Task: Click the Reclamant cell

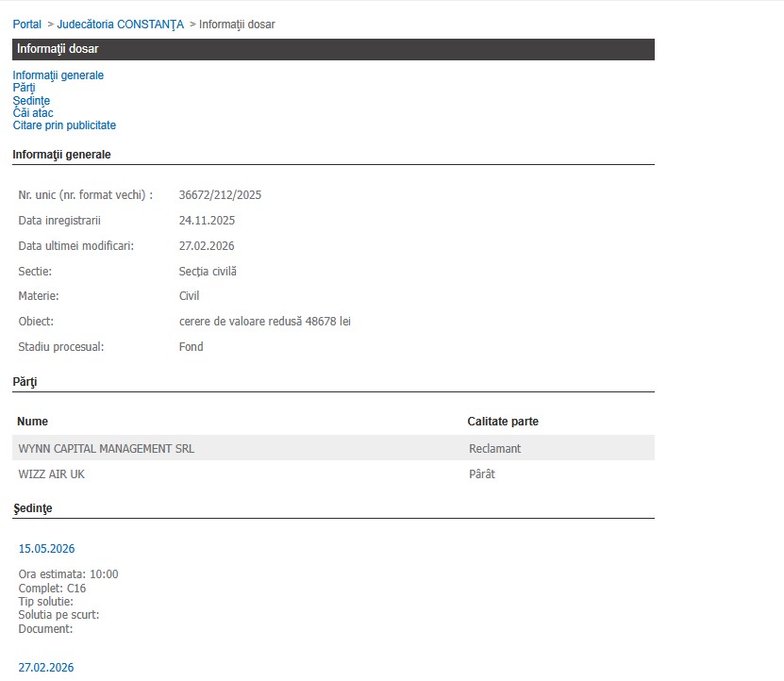Action: click(x=494, y=449)
